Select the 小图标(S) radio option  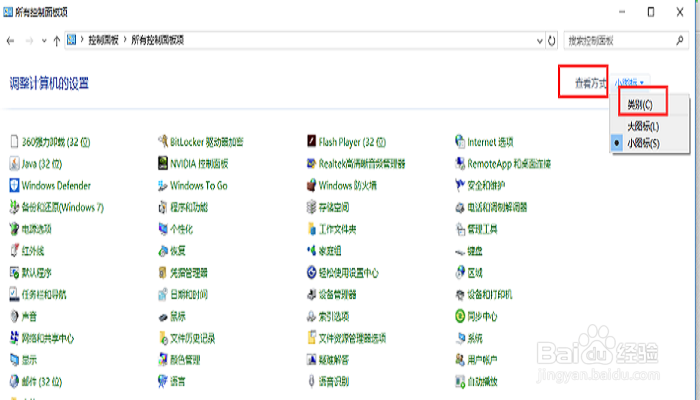pyautogui.click(x=643, y=143)
